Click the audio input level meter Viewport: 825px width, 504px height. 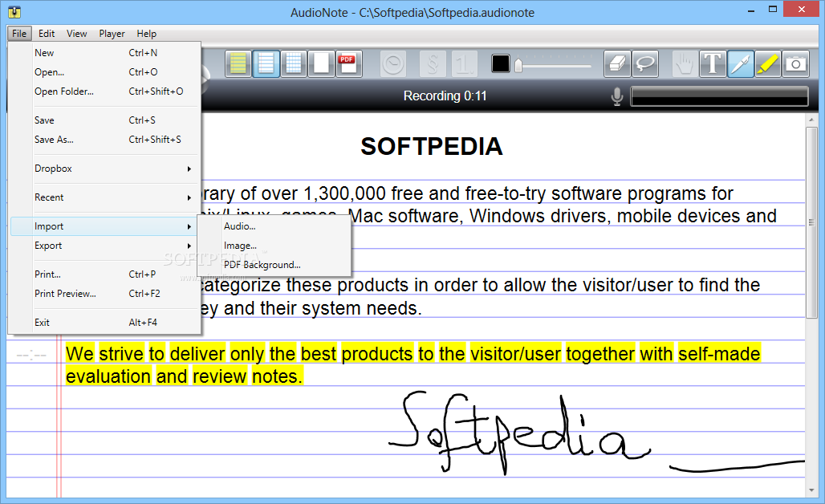coord(719,97)
